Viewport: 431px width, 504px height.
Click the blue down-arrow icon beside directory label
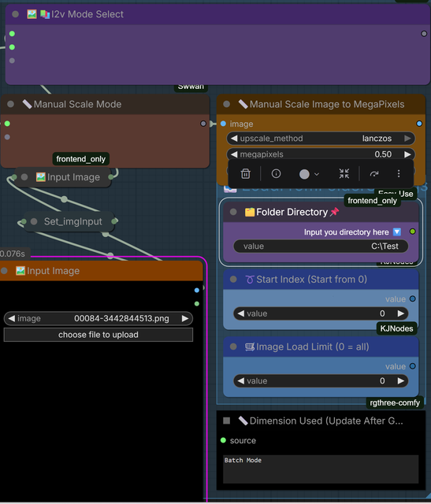(397, 232)
